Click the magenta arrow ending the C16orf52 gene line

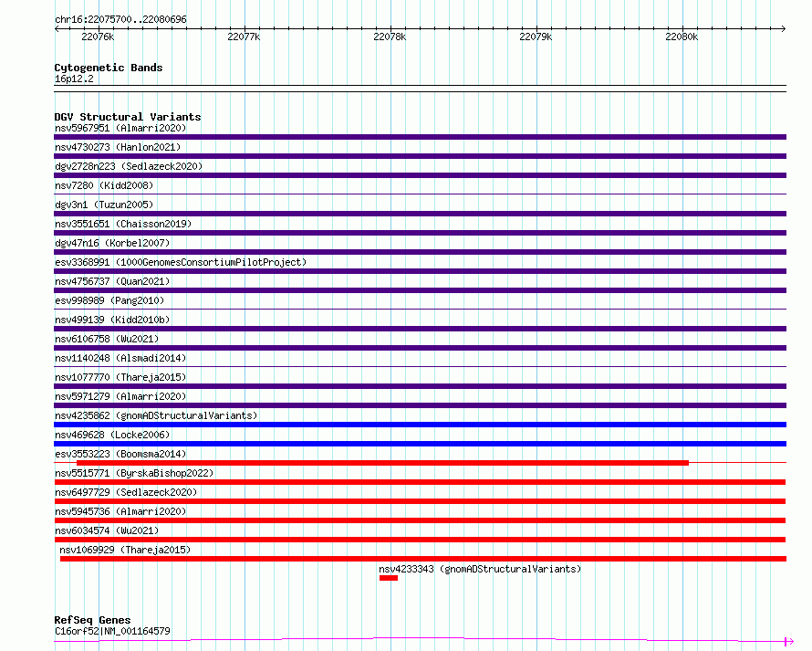(x=789, y=642)
